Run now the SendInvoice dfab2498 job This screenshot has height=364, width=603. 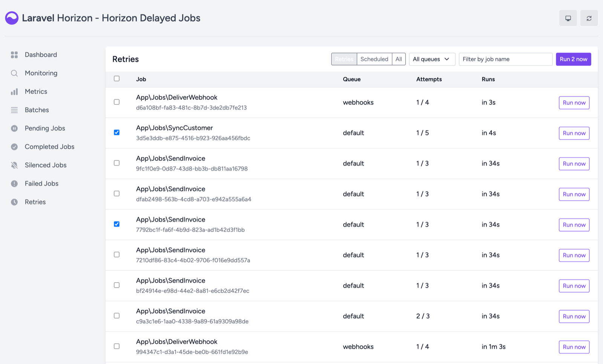pyautogui.click(x=574, y=194)
